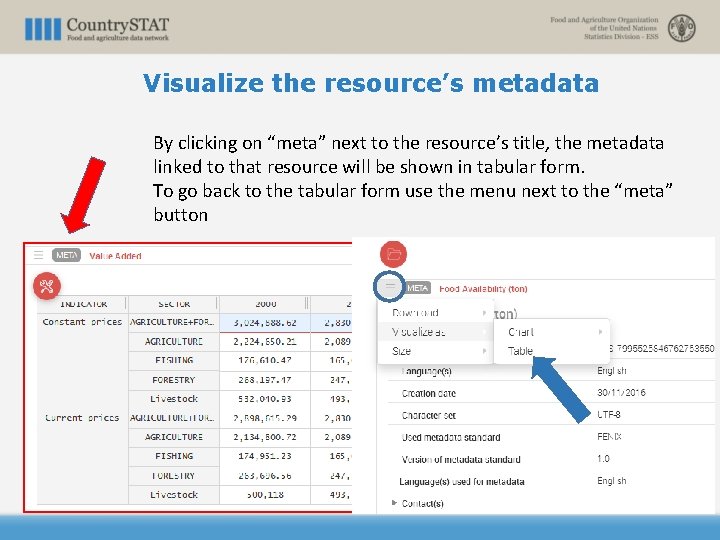The image size is (720, 540).
Task: Click the FENIX metadata standard value
Action: 609,437
